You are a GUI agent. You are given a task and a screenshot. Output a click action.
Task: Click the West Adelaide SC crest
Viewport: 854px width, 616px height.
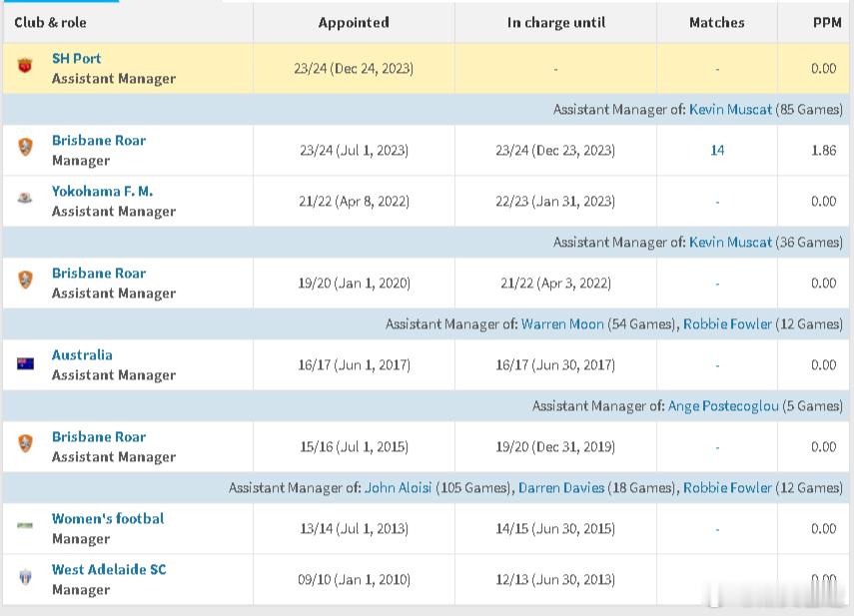tap(25, 577)
